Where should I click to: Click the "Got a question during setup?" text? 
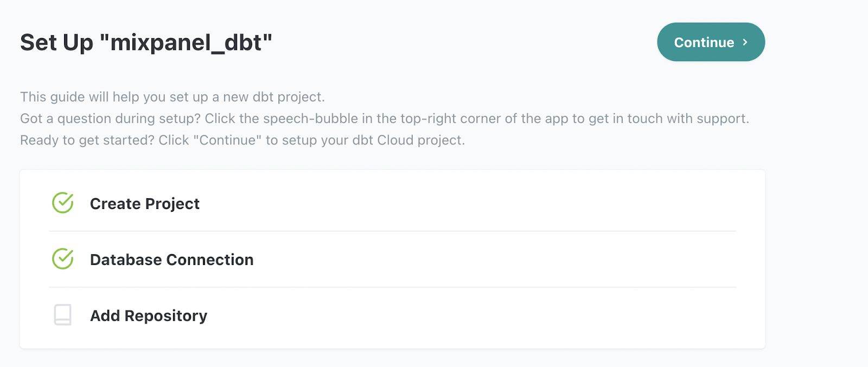coord(111,118)
